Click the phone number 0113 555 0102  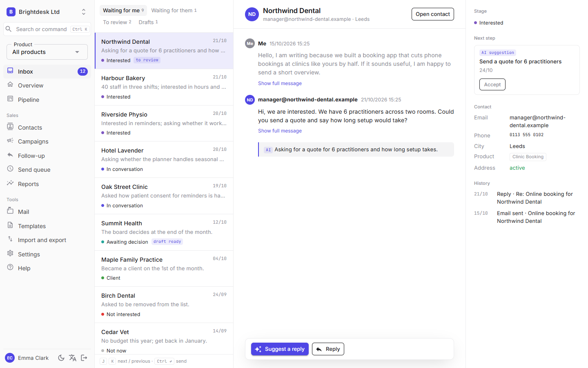coord(526,135)
